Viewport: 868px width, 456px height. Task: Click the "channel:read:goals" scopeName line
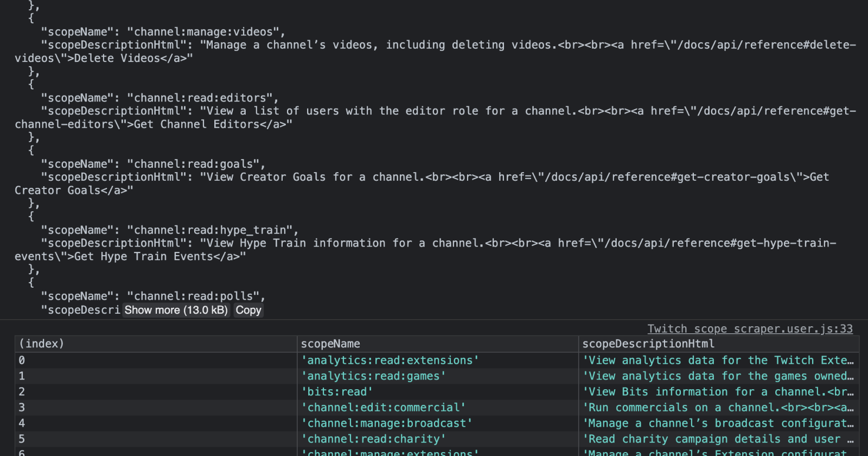coord(154,164)
